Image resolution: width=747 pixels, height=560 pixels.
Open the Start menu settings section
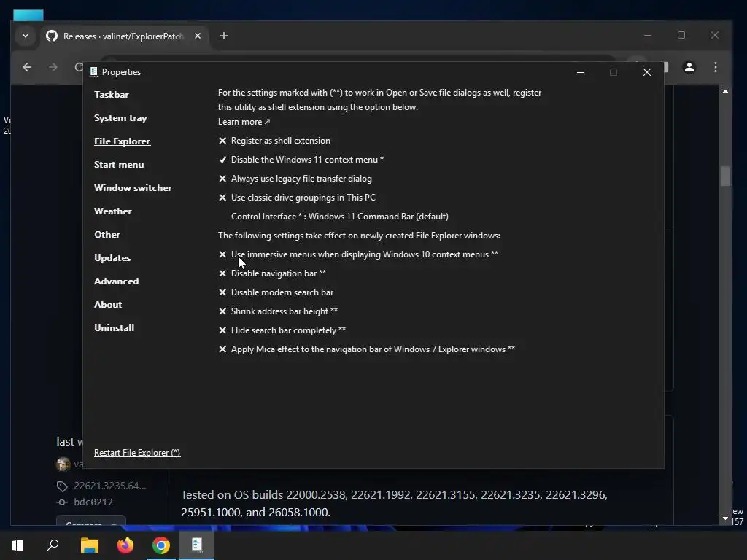point(119,164)
